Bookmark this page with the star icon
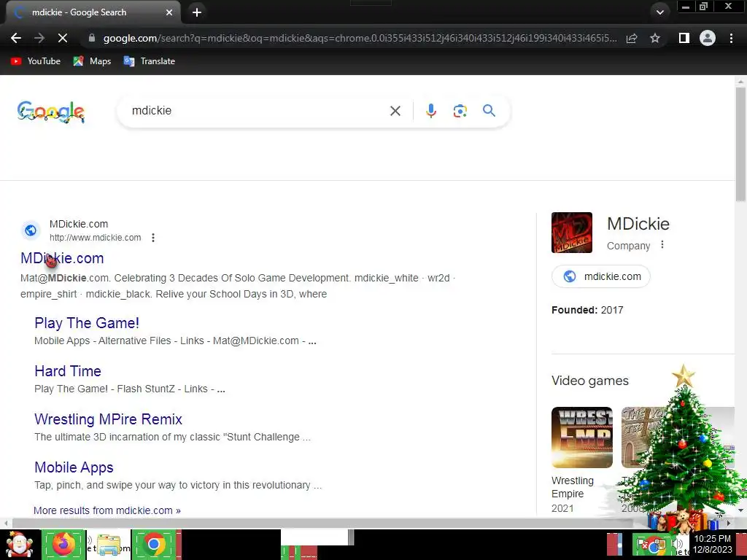This screenshot has height=560, width=747. (655, 38)
